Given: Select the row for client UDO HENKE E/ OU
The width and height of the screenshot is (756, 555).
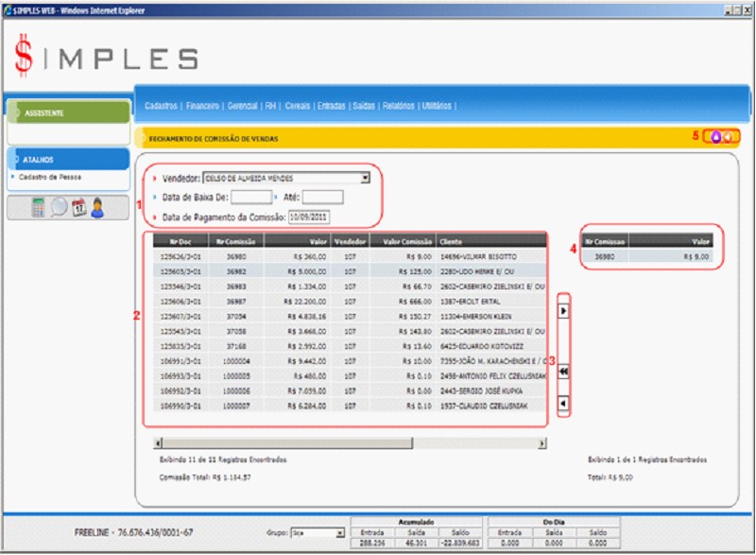Looking at the screenshot, I should pos(350,271).
